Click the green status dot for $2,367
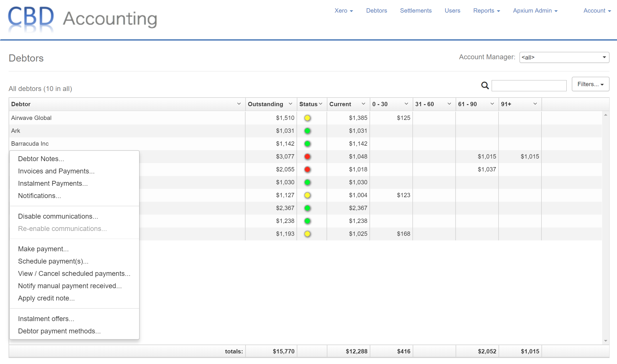The width and height of the screenshot is (617, 364). (307, 208)
